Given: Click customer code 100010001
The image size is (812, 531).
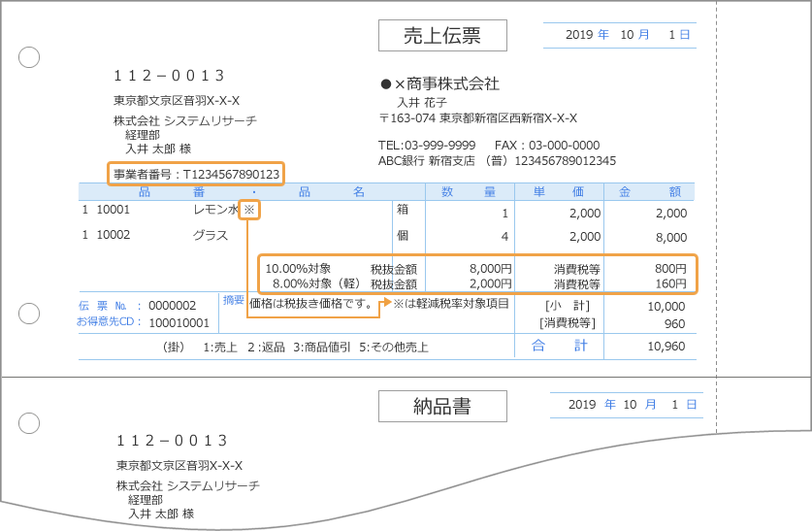Looking at the screenshot, I should coord(179,323).
